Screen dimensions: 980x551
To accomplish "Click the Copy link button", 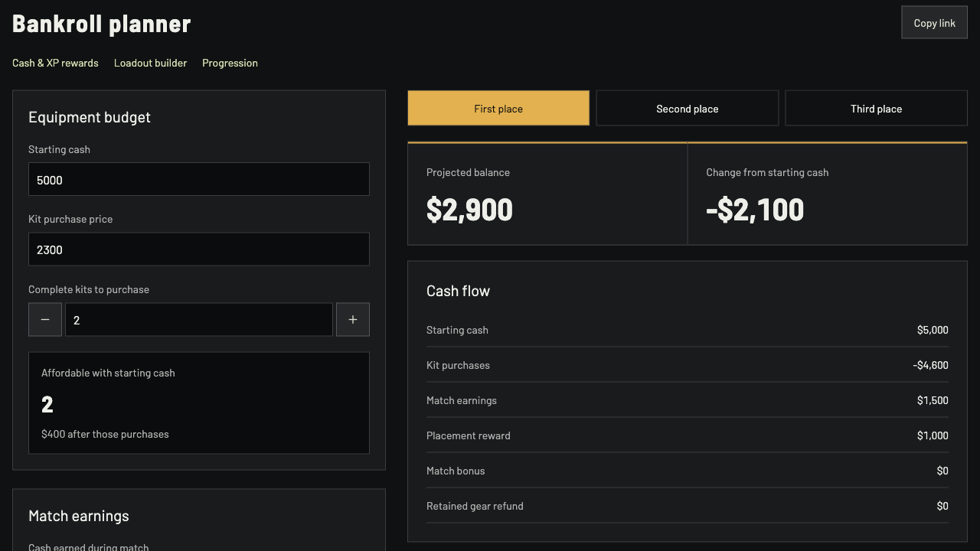I will coord(934,23).
